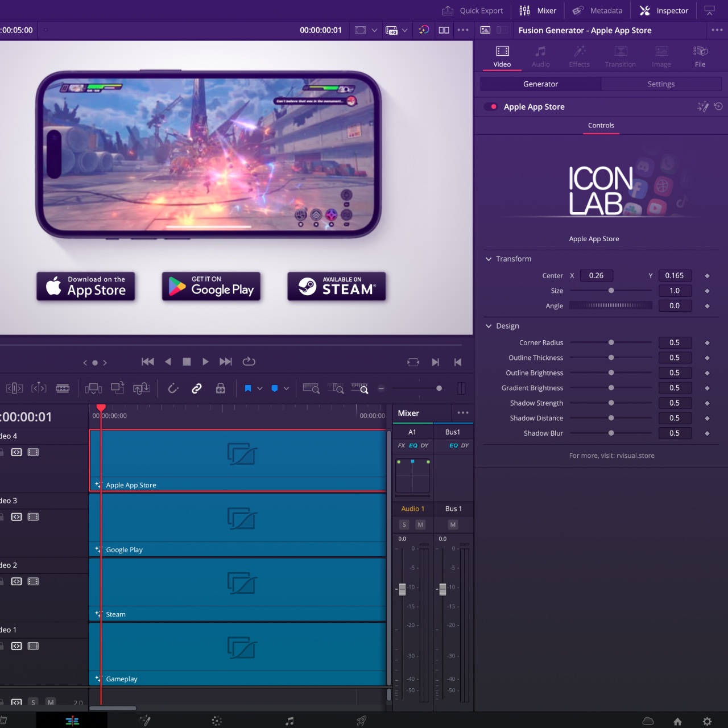Reset the Apple App Store generator controls
The width and height of the screenshot is (728, 728).
coord(718,106)
